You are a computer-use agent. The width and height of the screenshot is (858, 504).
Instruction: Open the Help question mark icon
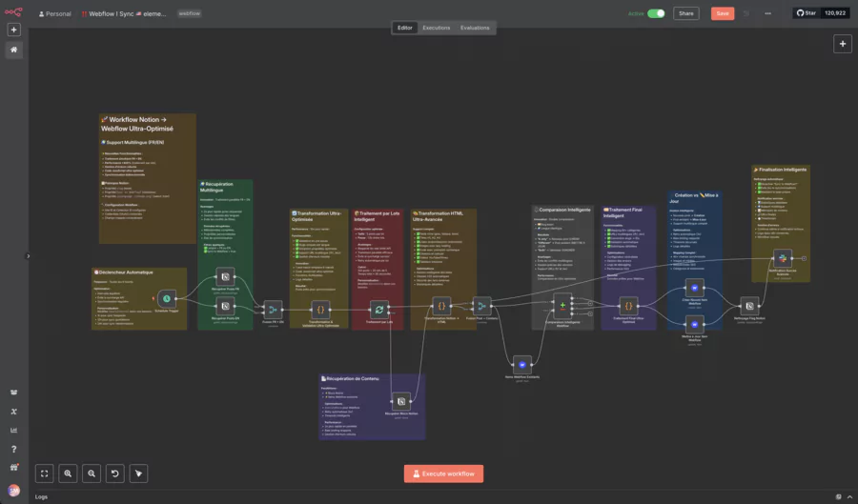(13, 450)
